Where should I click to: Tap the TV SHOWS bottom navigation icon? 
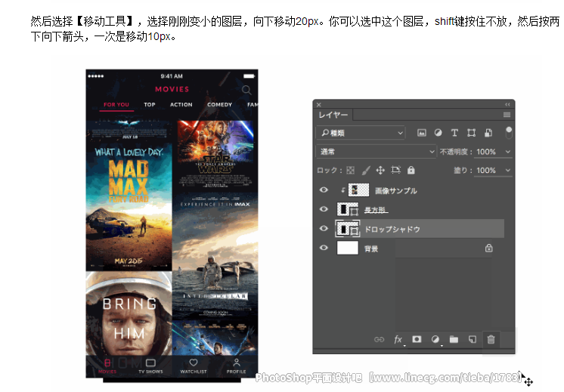[150, 366]
